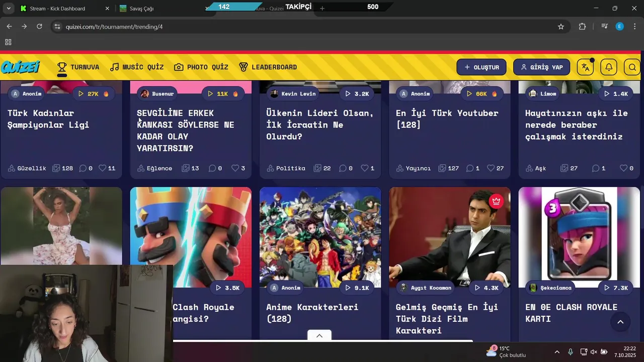The height and width of the screenshot is (362, 644).
Task: Select the Aşk category tag
Action: [536, 168]
